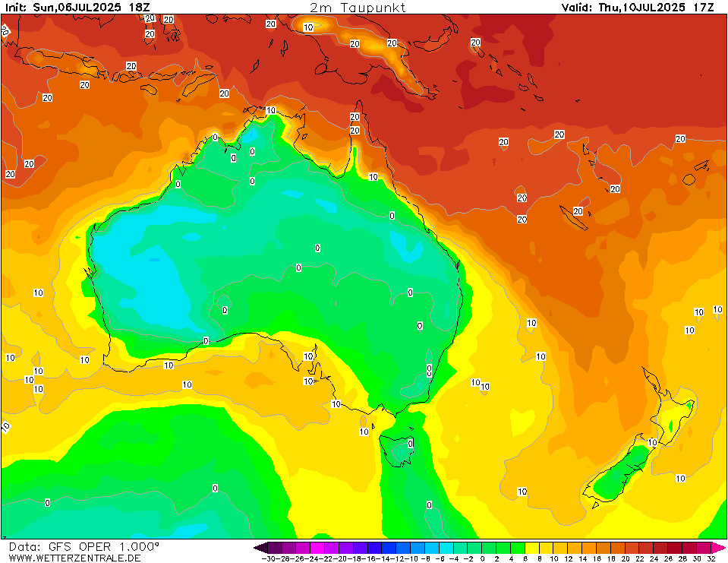Pick the red swatch between 22 and 24
This screenshot has height=563, width=728.
(648, 548)
